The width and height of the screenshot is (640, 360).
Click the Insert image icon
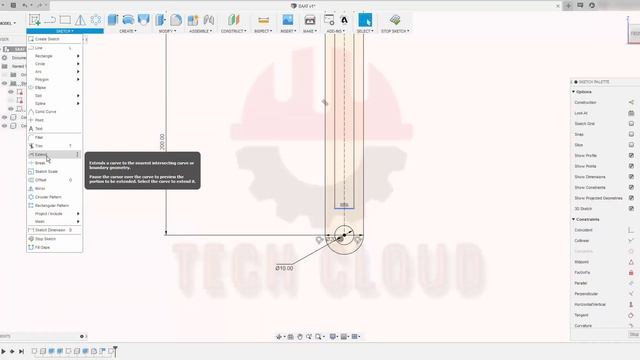288,20
